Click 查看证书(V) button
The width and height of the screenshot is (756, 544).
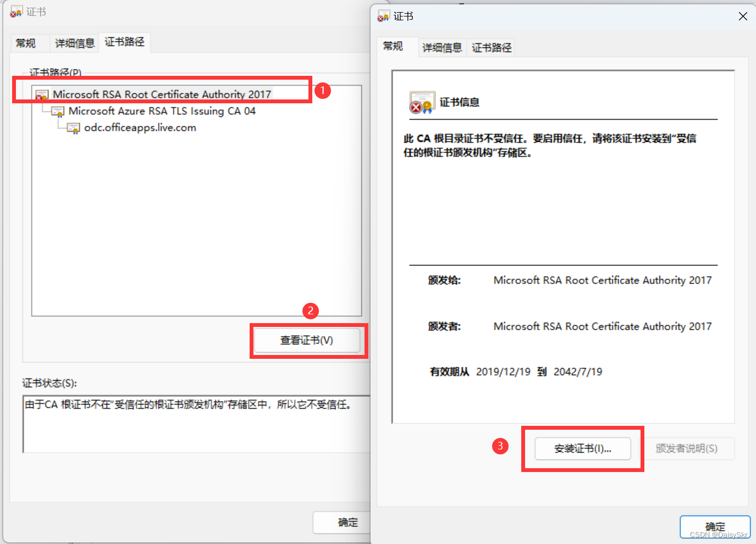point(307,341)
